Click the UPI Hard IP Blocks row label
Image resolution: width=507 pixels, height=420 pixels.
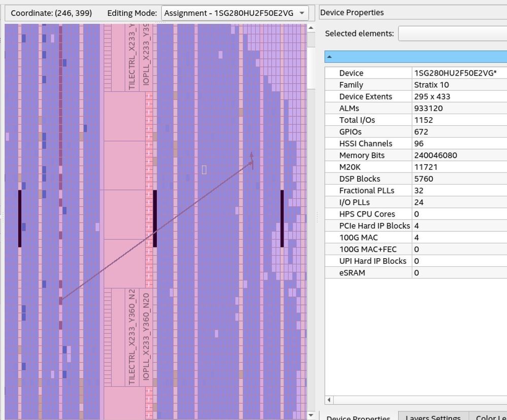click(373, 261)
